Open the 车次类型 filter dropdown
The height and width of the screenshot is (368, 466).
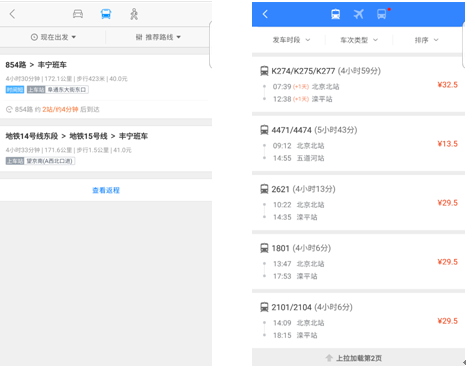pos(359,40)
